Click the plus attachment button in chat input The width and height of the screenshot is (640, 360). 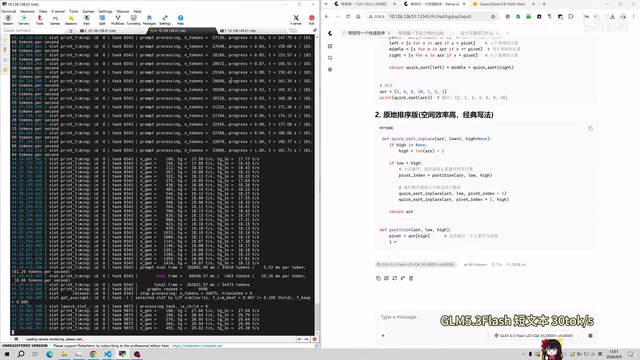383,336
